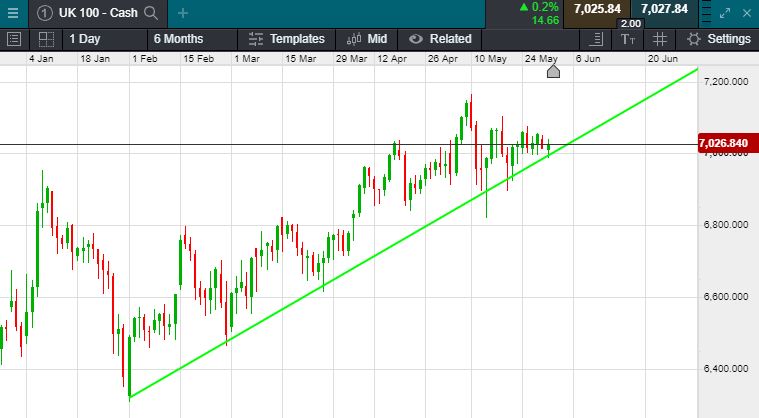The height and width of the screenshot is (418, 759).
Task: Click the 0.2% change value
Action: (x=545, y=7)
